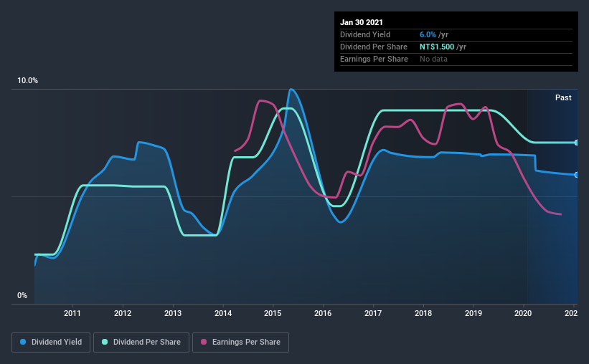Click the 2016 x-axis label
Screen dimensions: 589x364
(323, 313)
